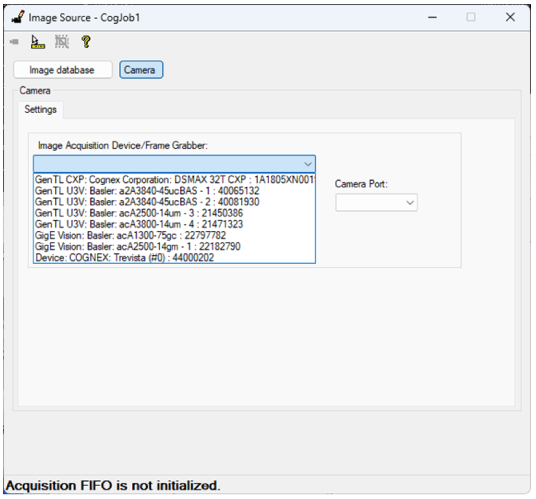
Task: Select the Image database button
Action: coord(63,70)
